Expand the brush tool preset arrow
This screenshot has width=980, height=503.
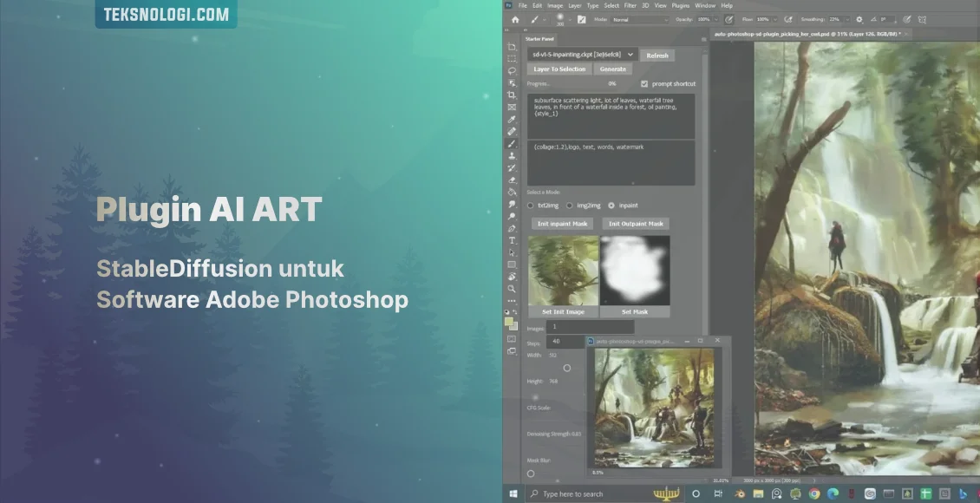tap(545, 19)
